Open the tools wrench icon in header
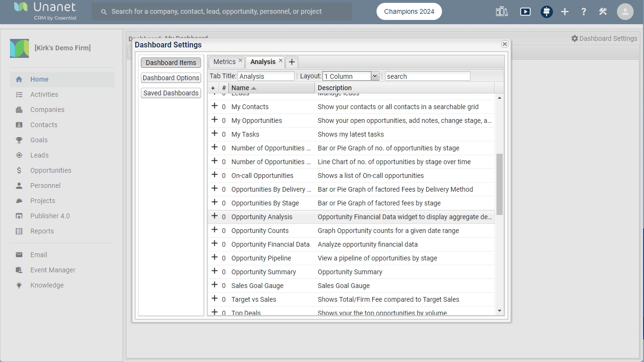The height and width of the screenshot is (362, 644). pyautogui.click(x=603, y=11)
